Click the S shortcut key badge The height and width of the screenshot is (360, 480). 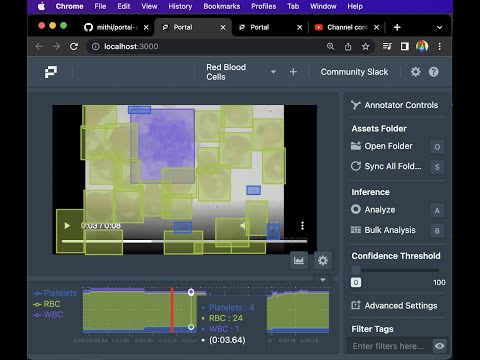point(437,167)
